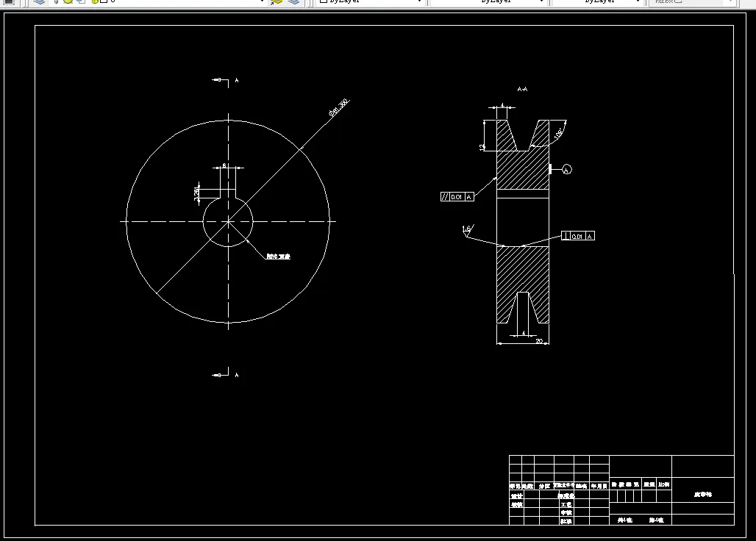Viewport: 756px width, 541px height.
Task: Select the 分区 cell in title block
Action: pyautogui.click(x=544, y=486)
